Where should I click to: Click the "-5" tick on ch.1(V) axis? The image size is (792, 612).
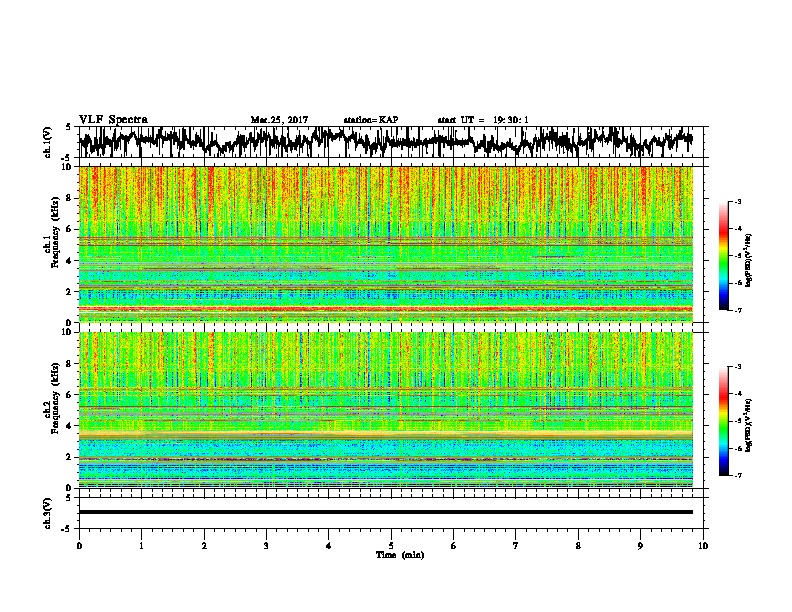pyautogui.click(x=67, y=158)
